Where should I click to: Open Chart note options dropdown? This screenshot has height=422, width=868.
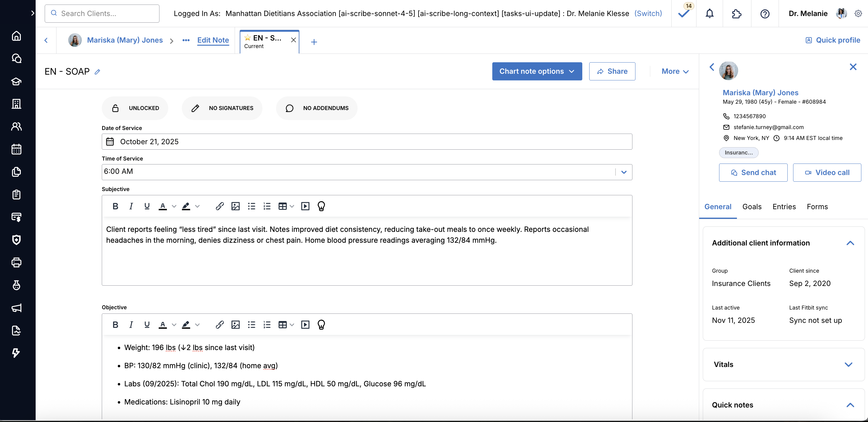537,71
